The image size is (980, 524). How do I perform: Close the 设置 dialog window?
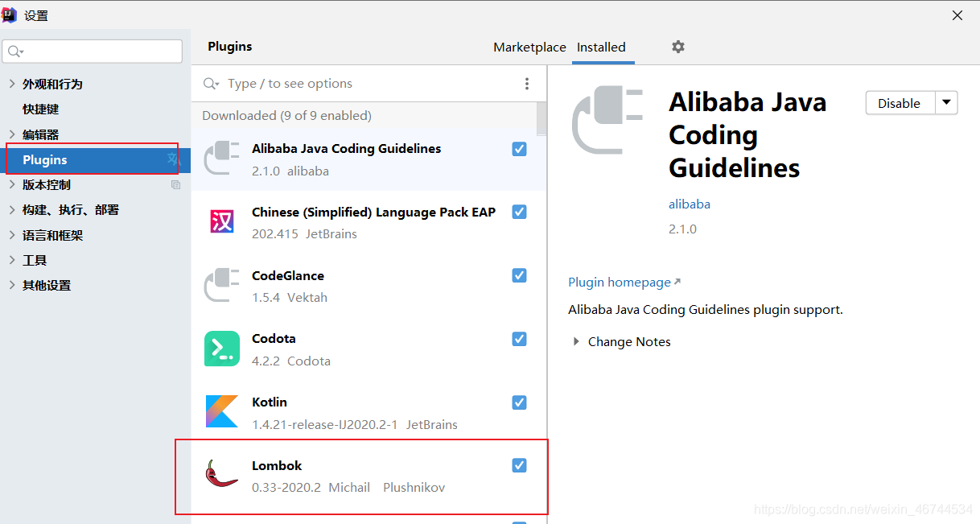coord(957,15)
